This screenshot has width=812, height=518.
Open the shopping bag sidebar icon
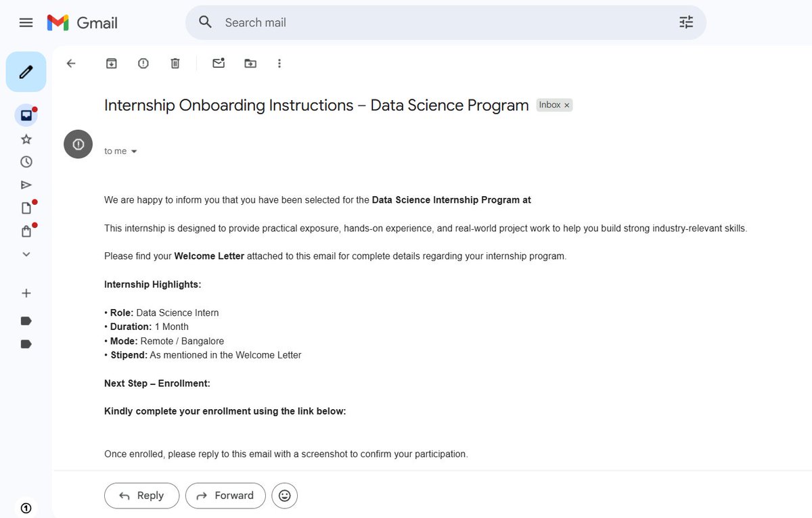[26, 231]
